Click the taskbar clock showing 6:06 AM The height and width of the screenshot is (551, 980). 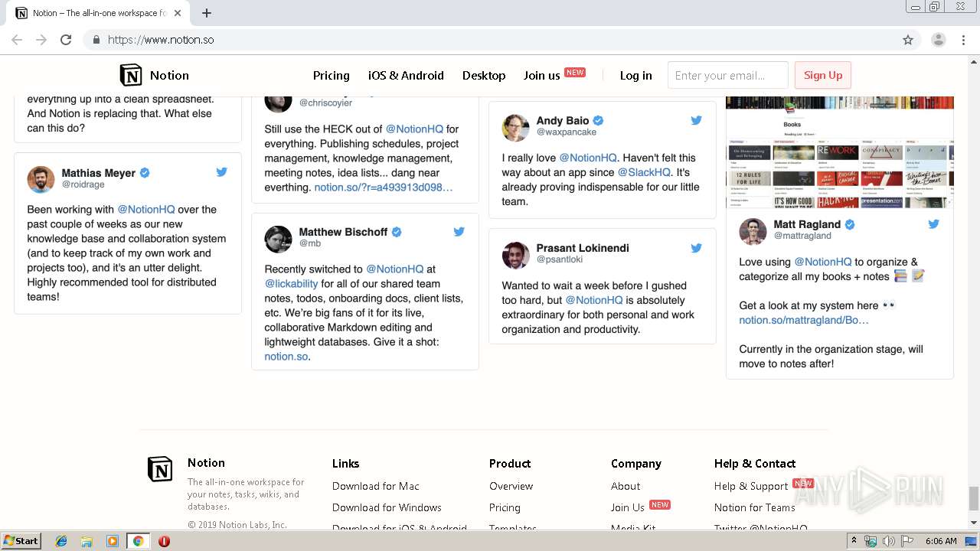941,541
